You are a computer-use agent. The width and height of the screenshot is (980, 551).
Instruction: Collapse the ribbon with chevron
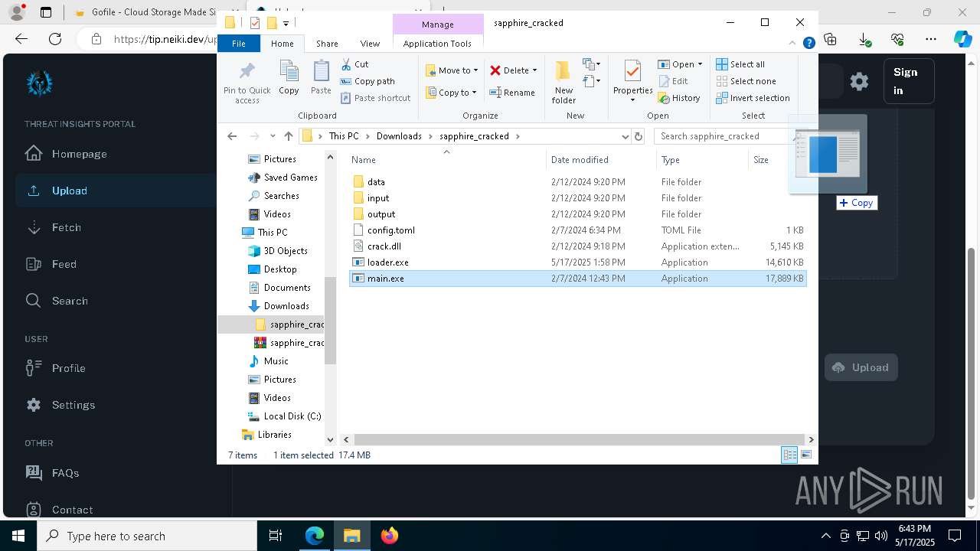[x=793, y=44]
